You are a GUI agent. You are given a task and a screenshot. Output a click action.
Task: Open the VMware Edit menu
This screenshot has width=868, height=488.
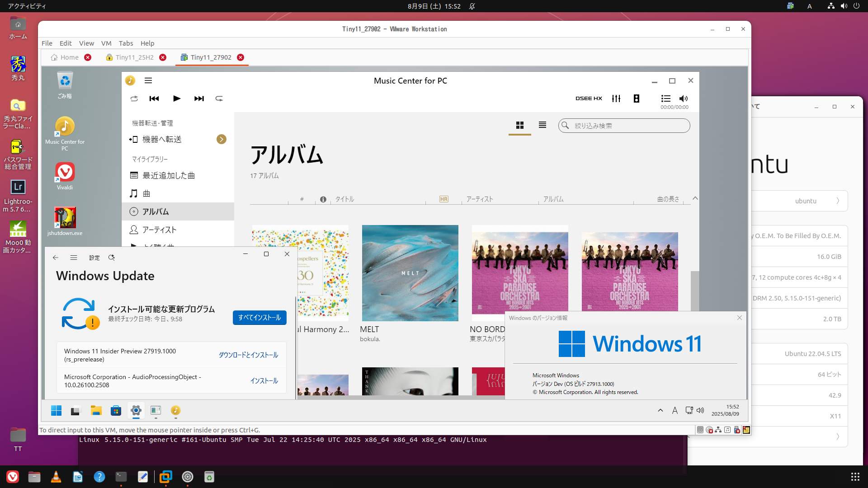point(66,43)
